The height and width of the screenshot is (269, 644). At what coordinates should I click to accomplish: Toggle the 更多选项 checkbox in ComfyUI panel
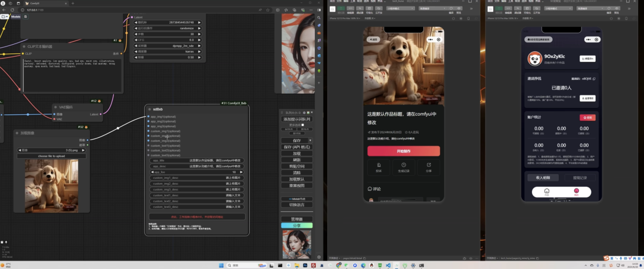[303, 125]
